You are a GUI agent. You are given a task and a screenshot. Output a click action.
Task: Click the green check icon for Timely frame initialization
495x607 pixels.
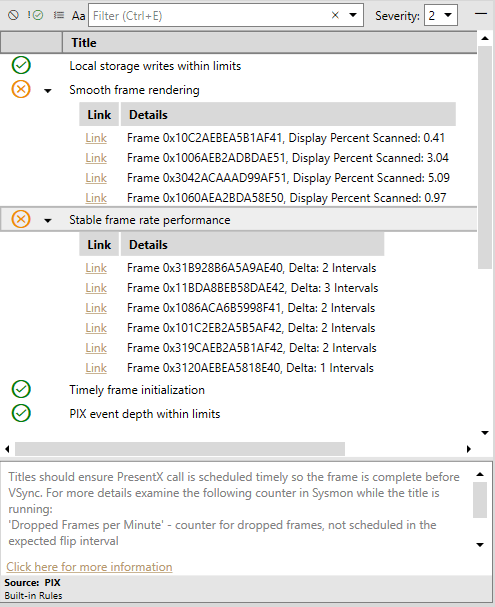coord(21,389)
